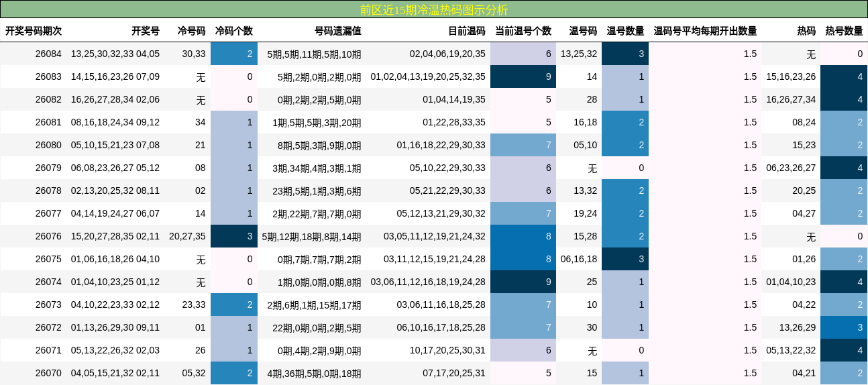Image resolution: width=868 pixels, height=385 pixels.
Task: Click draw period cell 26073
Action: pyautogui.click(x=48, y=305)
